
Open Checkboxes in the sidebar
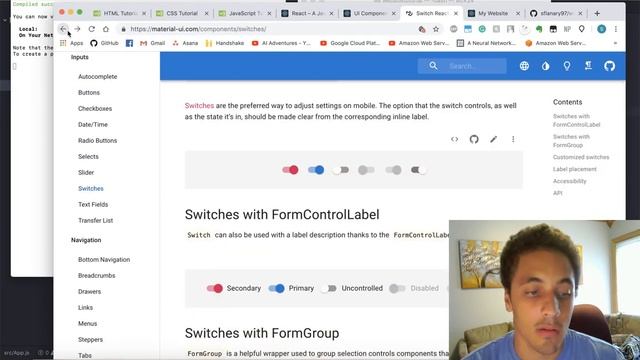click(x=95, y=109)
